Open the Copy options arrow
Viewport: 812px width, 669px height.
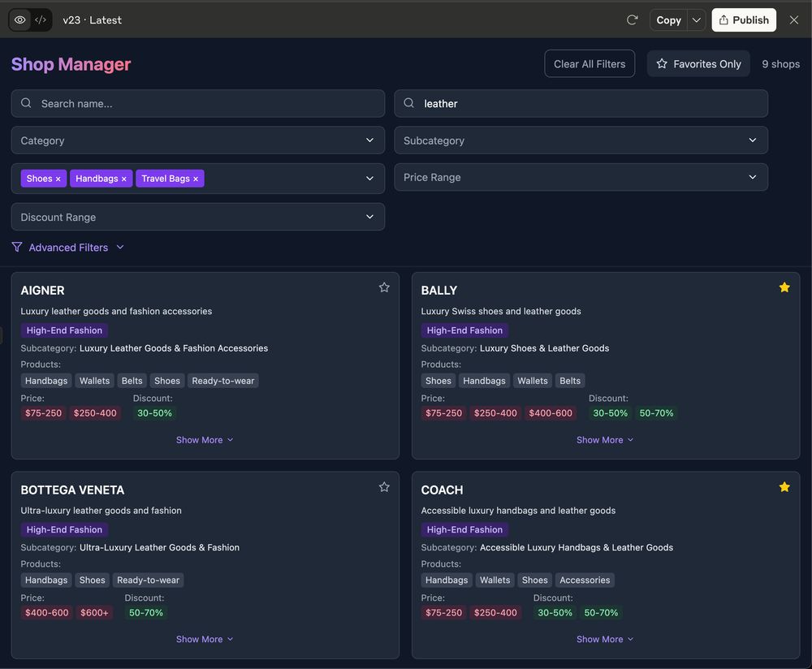click(x=697, y=20)
